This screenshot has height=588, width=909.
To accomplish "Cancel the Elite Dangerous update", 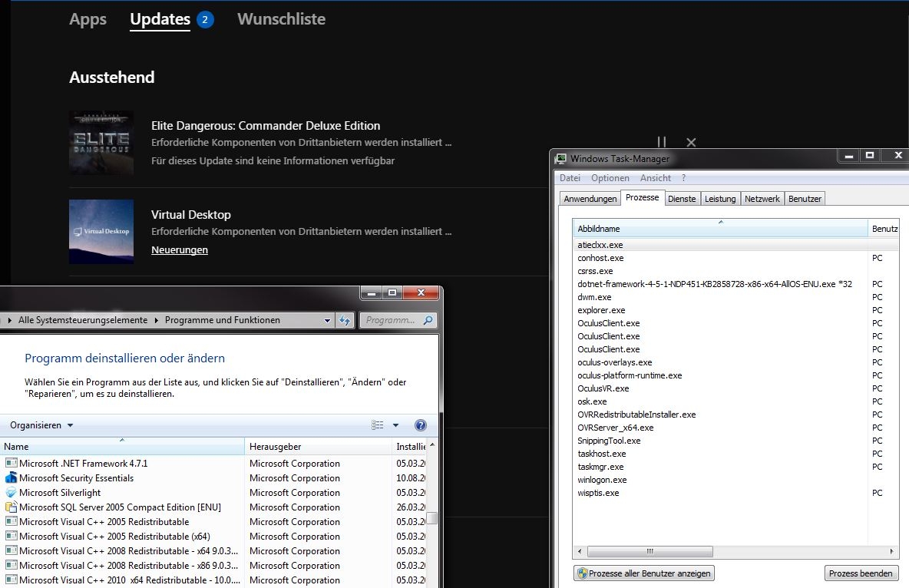I will pos(691,142).
